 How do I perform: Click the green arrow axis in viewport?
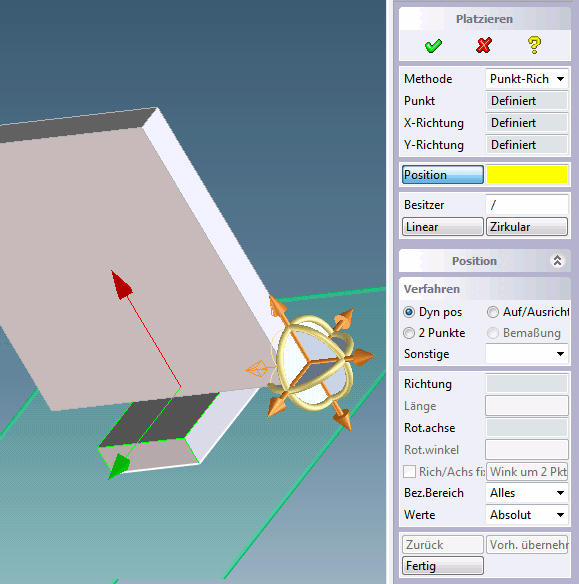[x=119, y=466]
